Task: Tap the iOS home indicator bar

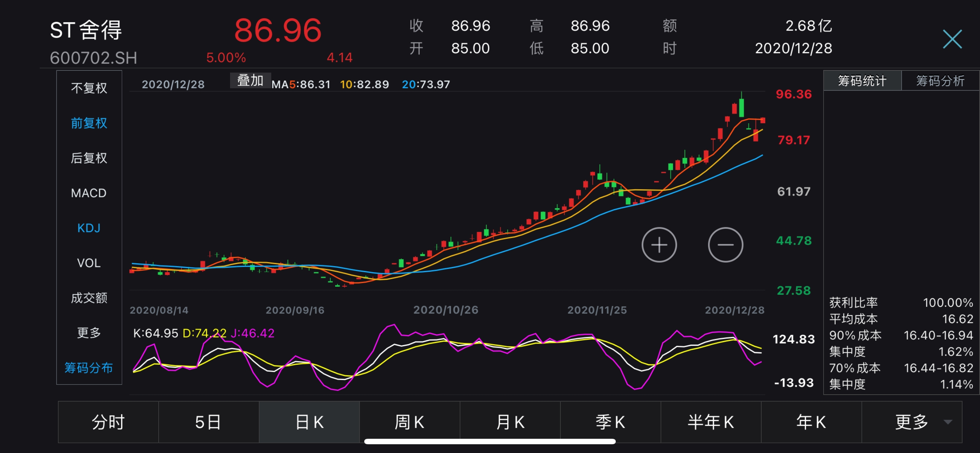Action: 490,441
